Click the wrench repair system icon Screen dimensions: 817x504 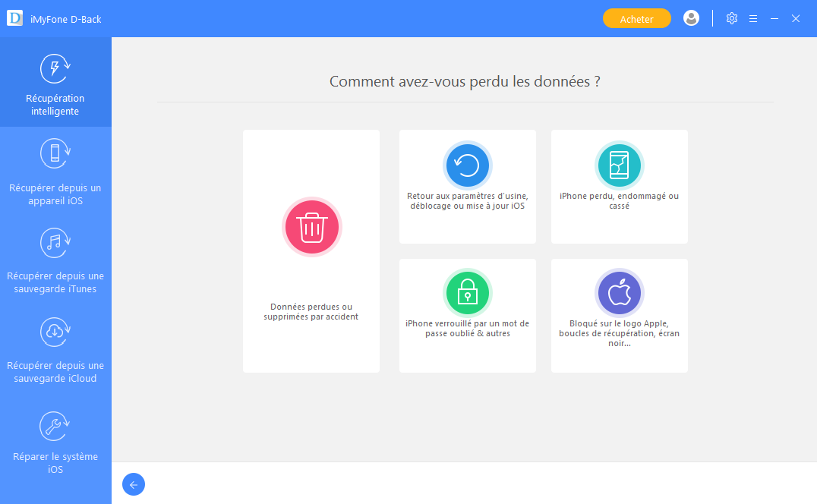point(55,427)
